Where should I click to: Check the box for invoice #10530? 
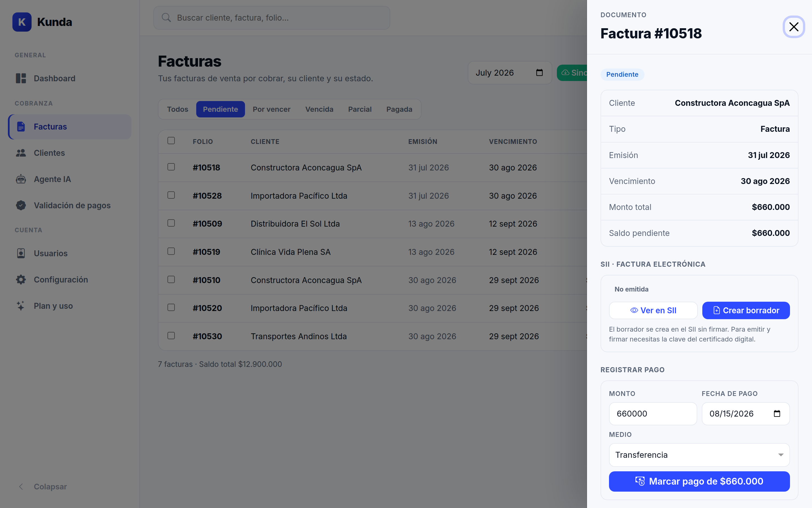(x=171, y=336)
